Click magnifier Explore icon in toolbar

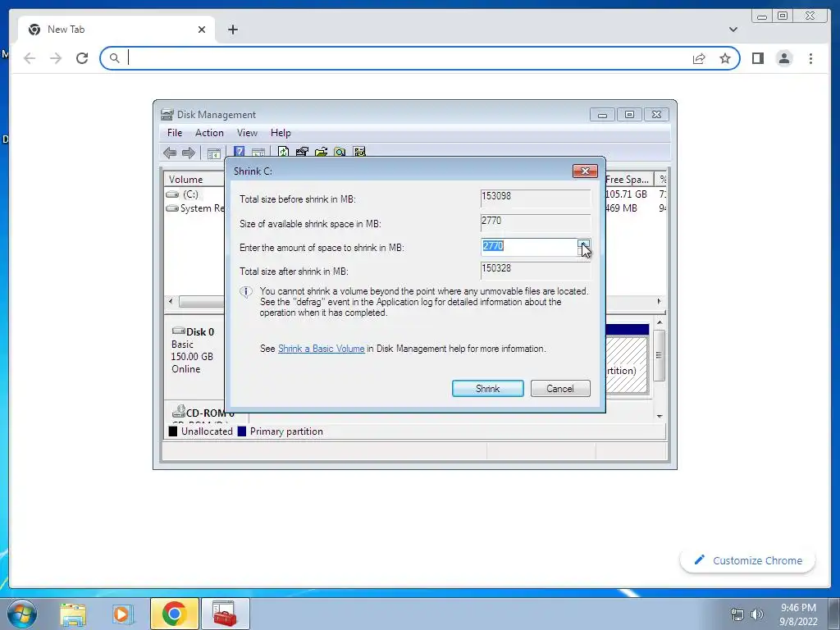(x=340, y=152)
